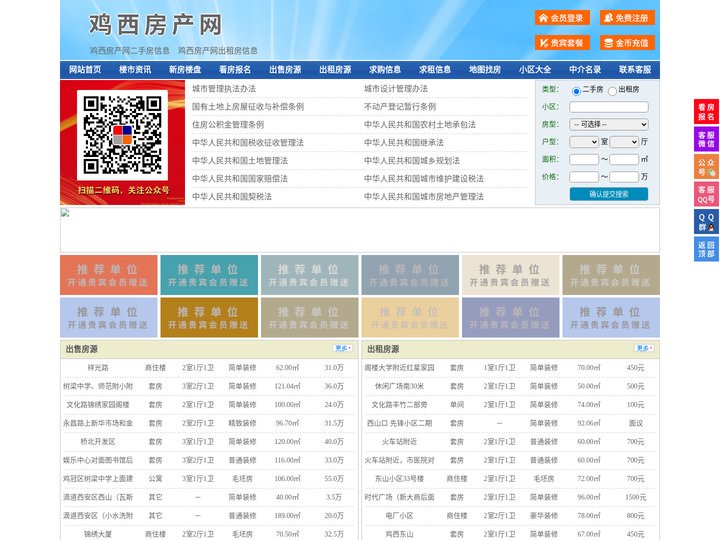Open 小区大全 navigation item
Image resolution: width=720 pixels, height=540 pixels.
535,69
